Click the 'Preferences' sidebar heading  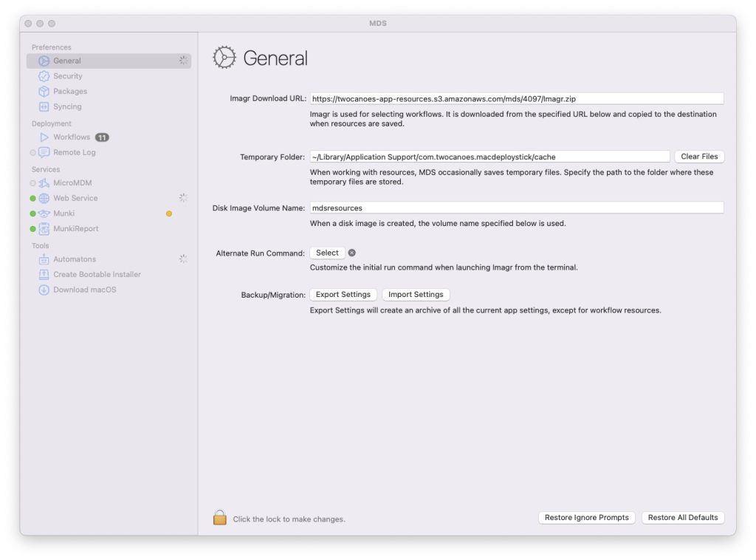tap(51, 47)
